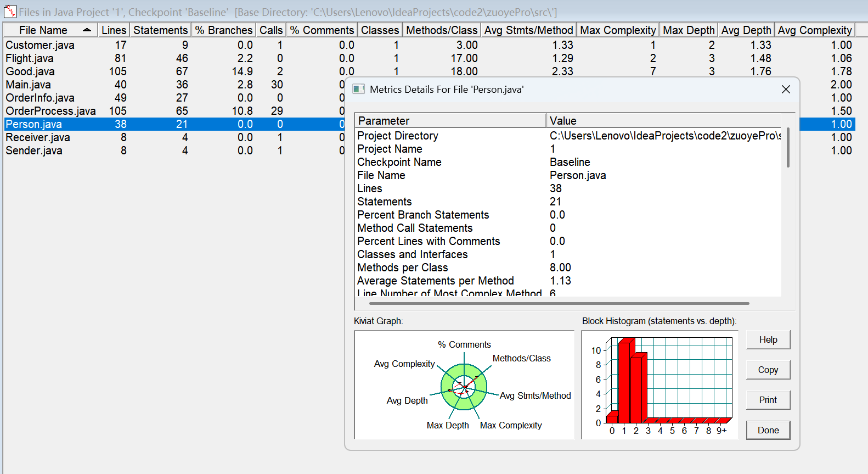Select the Project Name parameter row
This screenshot has height=474, width=868.
(x=568, y=149)
